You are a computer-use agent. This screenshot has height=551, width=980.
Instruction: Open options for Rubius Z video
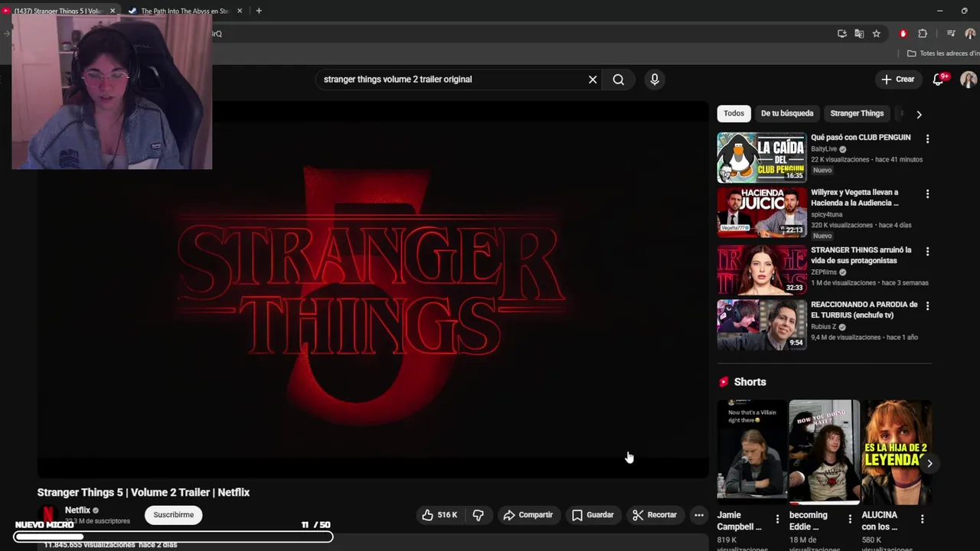point(927,305)
